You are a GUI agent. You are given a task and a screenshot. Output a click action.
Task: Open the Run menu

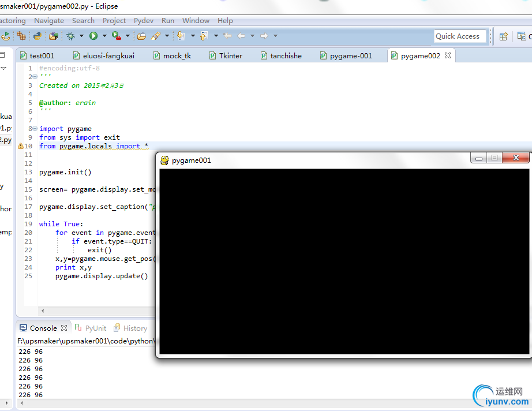point(167,21)
